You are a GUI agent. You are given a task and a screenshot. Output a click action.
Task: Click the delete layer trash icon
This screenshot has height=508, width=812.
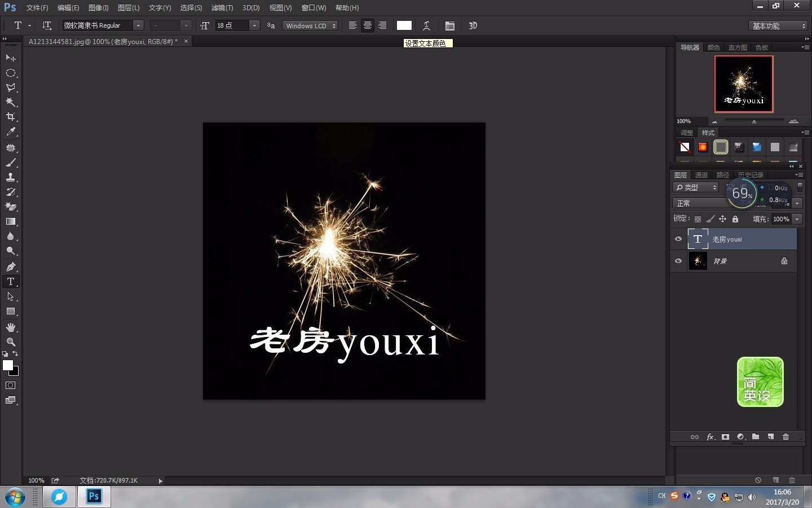pyautogui.click(x=786, y=437)
